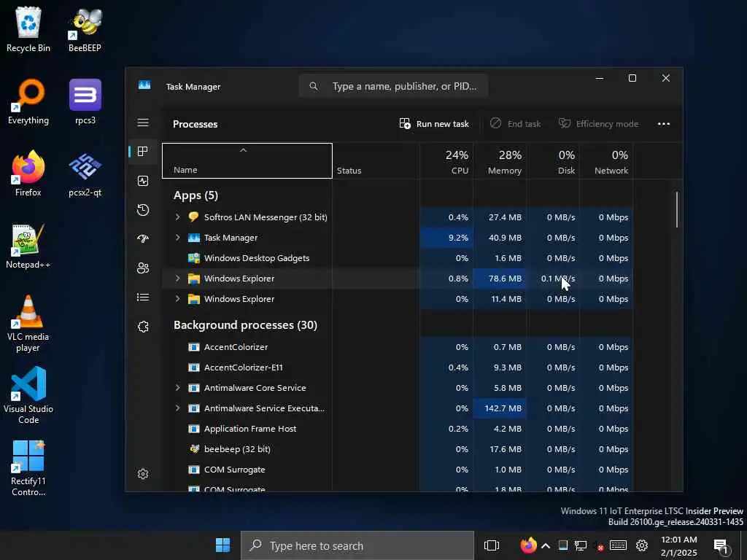This screenshot has width=747, height=560.
Task: Sort processes by the Memory column
Action: 500,161
